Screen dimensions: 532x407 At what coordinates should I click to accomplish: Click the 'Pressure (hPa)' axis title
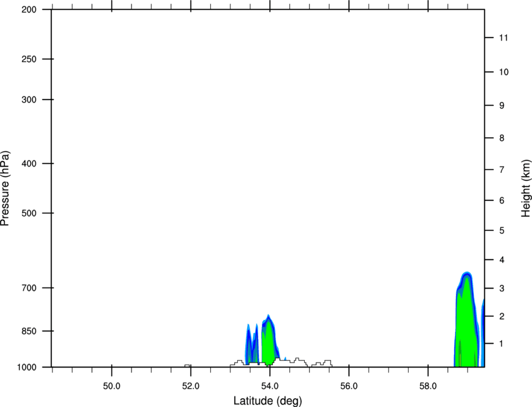(x=5, y=188)
